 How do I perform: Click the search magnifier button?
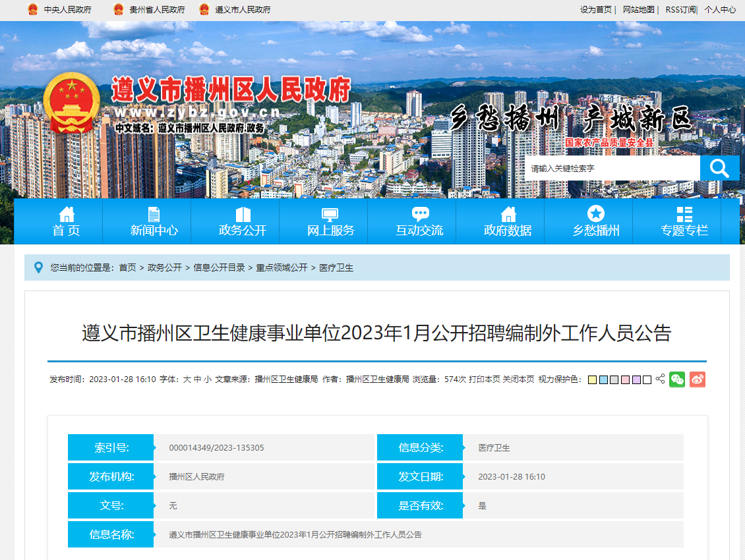tap(719, 168)
